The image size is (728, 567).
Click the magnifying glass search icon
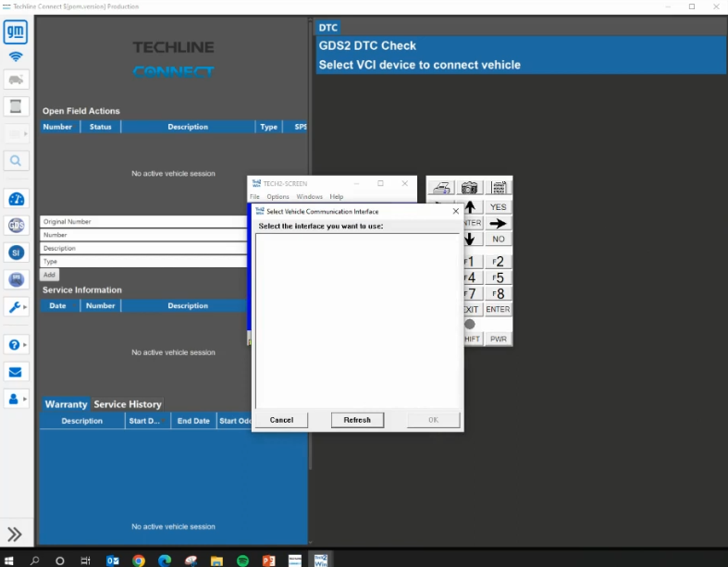click(x=16, y=161)
